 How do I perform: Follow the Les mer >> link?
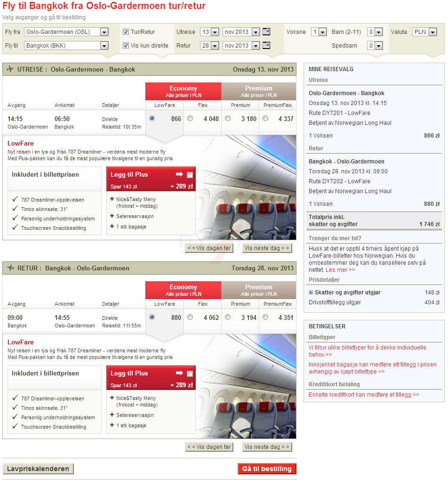click(x=340, y=270)
